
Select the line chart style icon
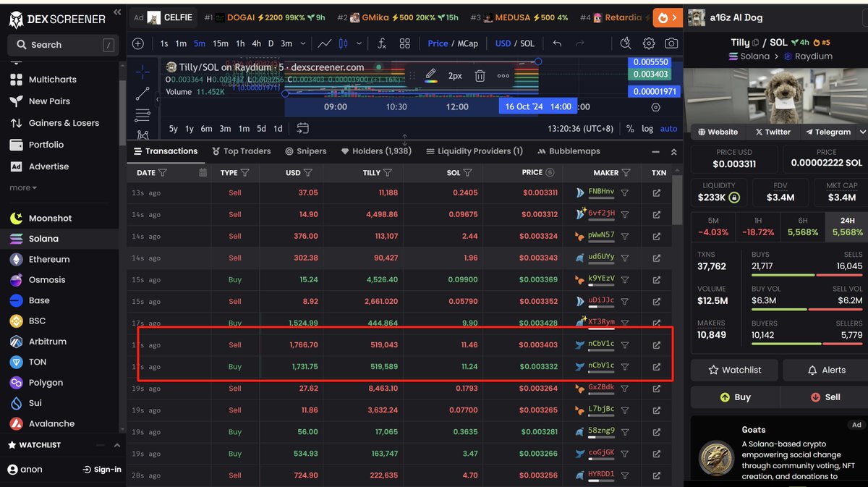[x=325, y=43]
